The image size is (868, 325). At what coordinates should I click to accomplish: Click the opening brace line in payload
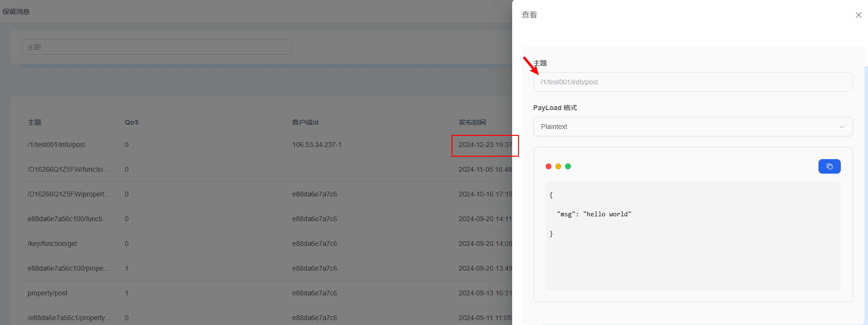[x=551, y=195]
